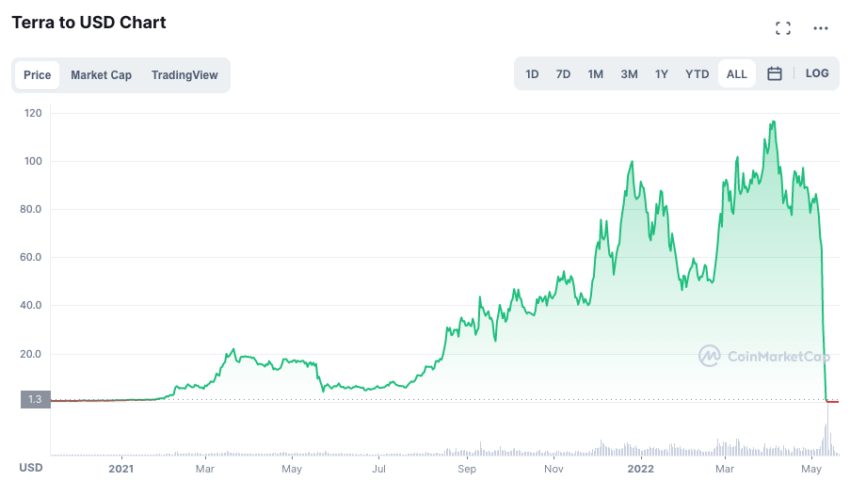Click the May volume spike bar

[827, 428]
